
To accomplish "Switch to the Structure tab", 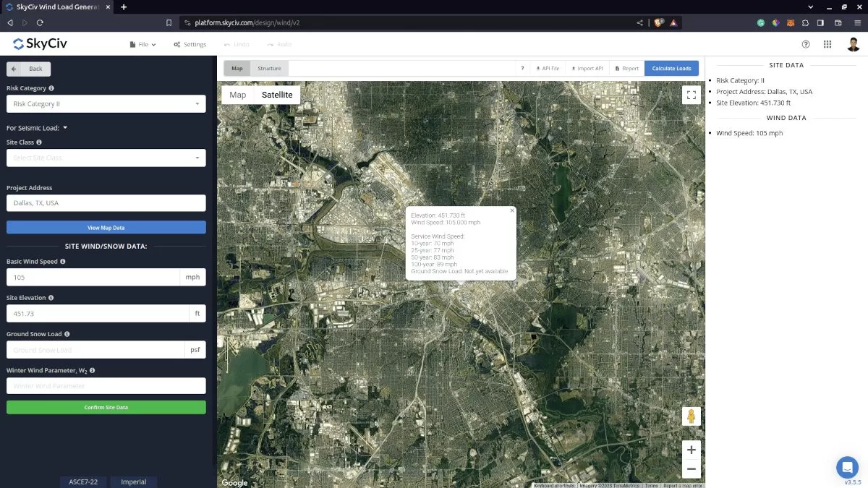I will pyautogui.click(x=269, y=69).
